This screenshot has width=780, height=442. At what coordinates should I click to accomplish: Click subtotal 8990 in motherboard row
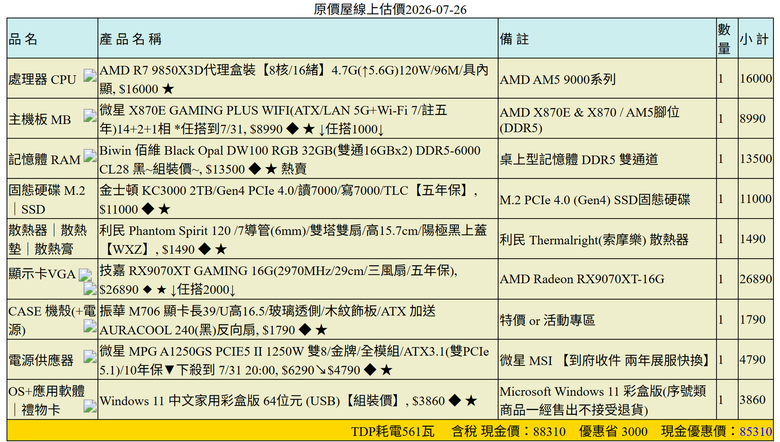753,119
